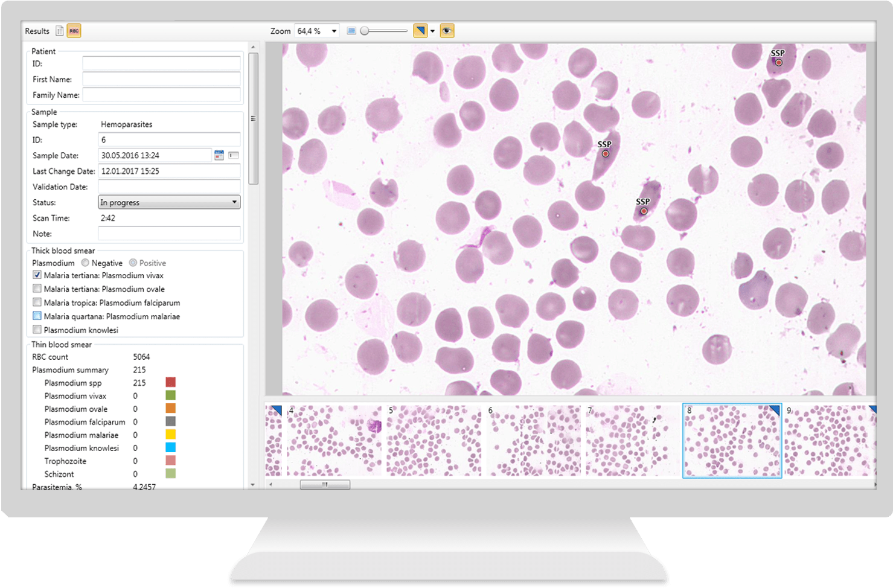
Task: Click the time field icon beside calendar
Action: click(234, 156)
